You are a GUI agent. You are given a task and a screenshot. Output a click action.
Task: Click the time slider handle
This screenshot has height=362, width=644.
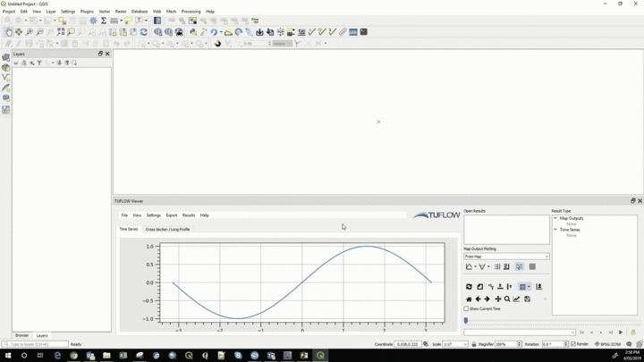click(466, 321)
